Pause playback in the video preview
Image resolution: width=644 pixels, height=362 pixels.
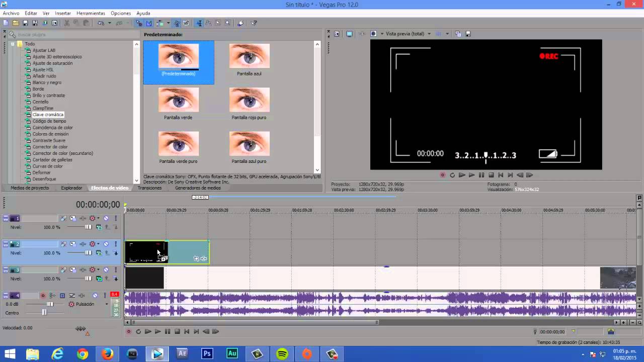click(481, 175)
